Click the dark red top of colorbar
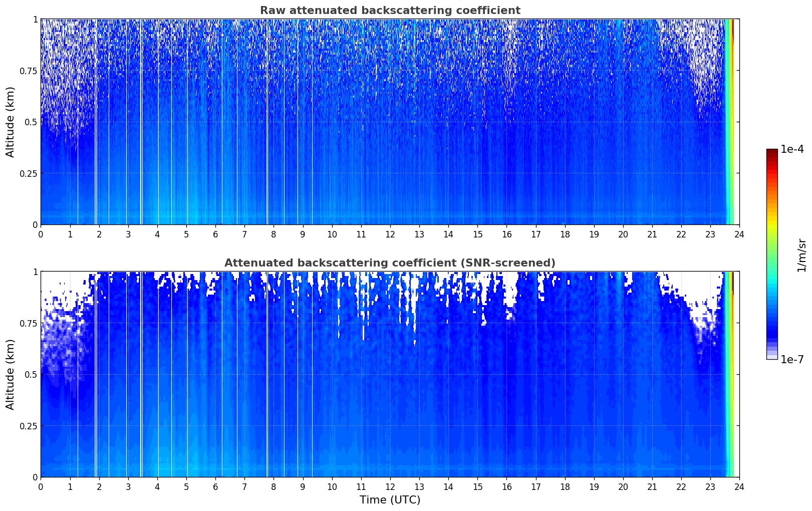The image size is (812, 511). coord(771,152)
